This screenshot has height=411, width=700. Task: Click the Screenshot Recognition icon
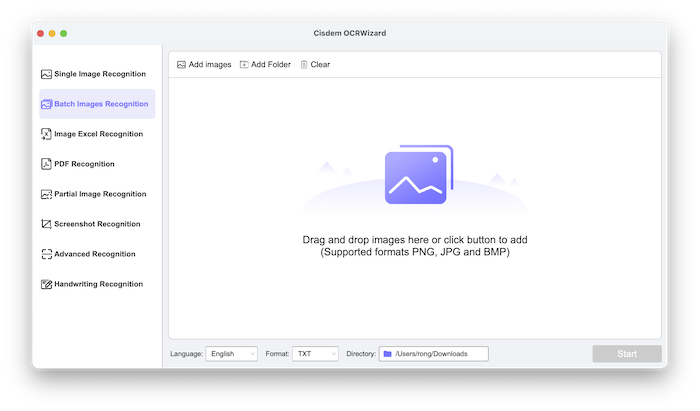pos(46,224)
